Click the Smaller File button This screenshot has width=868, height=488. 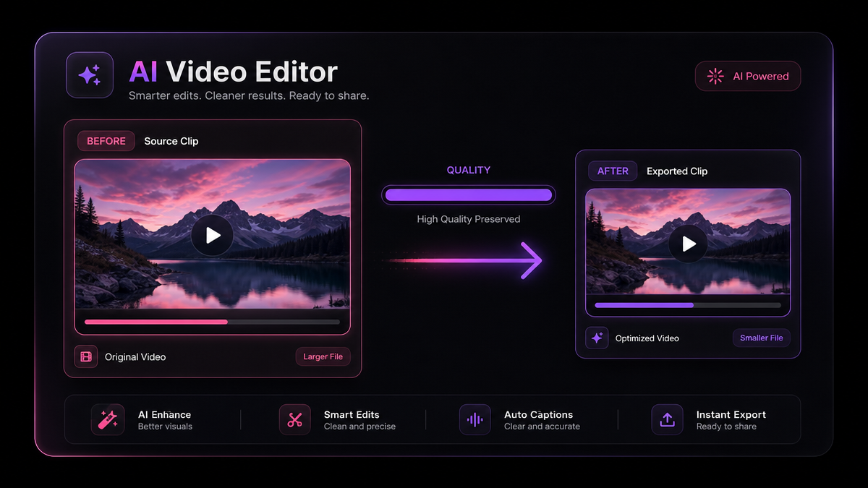point(762,338)
